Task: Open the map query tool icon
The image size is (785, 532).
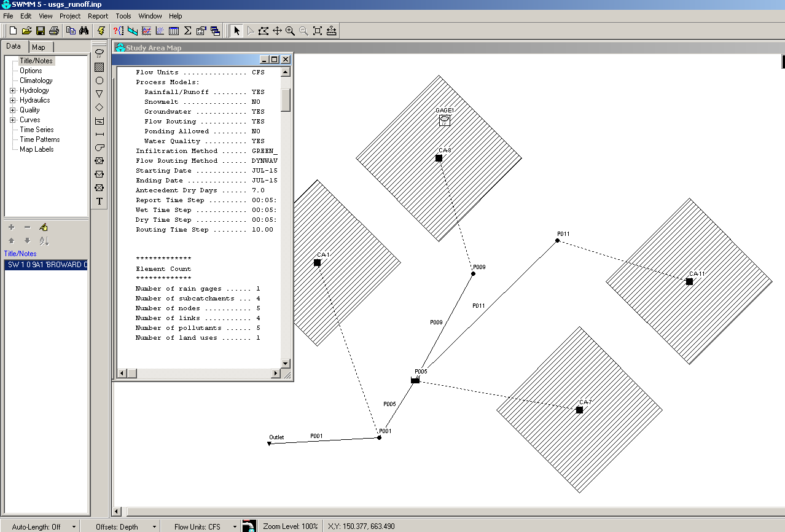Action: (119, 31)
